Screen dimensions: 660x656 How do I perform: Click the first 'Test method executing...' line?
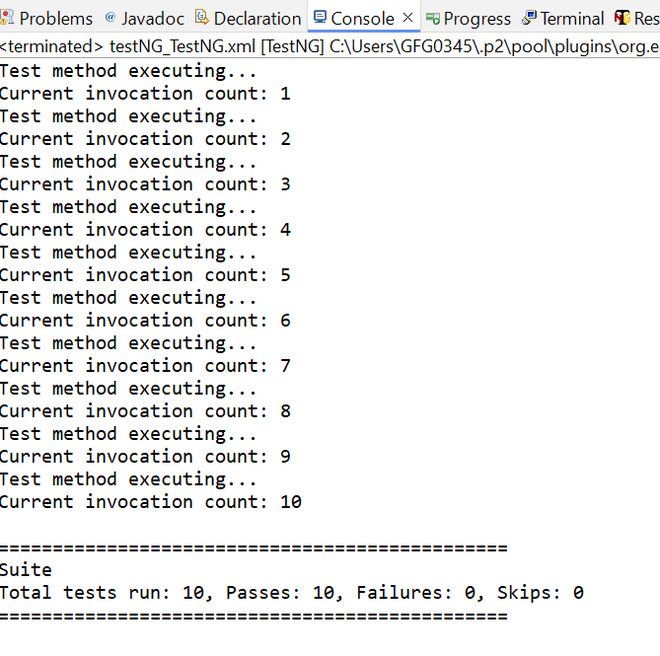128,71
